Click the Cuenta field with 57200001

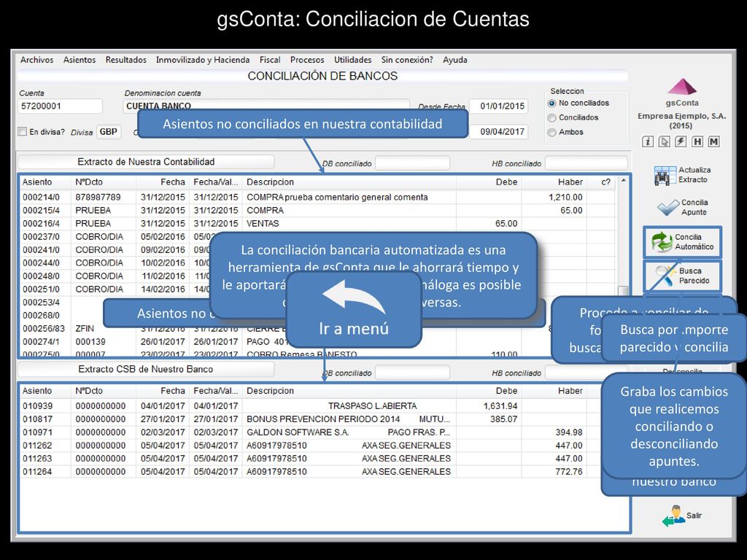coord(61,106)
